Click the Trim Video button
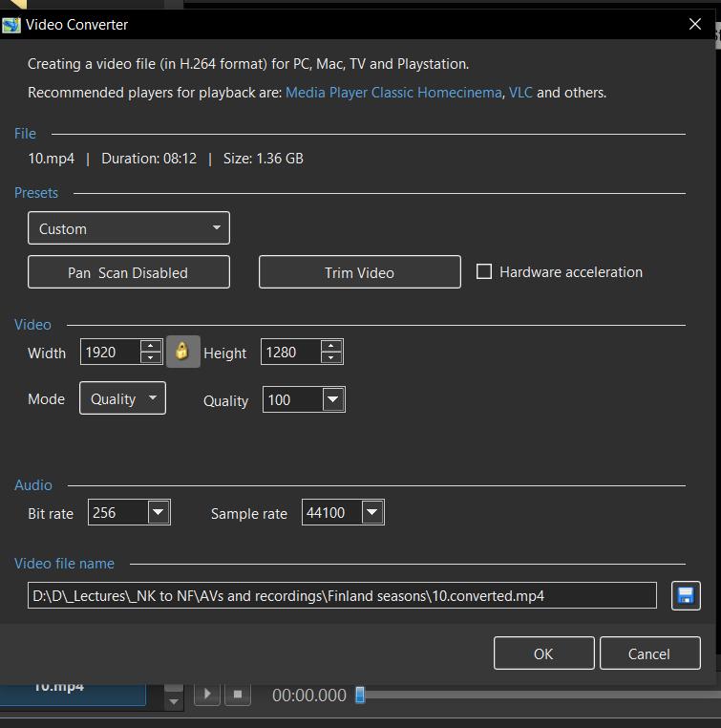The width and height of the screenshot is (721, 728). 359,272
